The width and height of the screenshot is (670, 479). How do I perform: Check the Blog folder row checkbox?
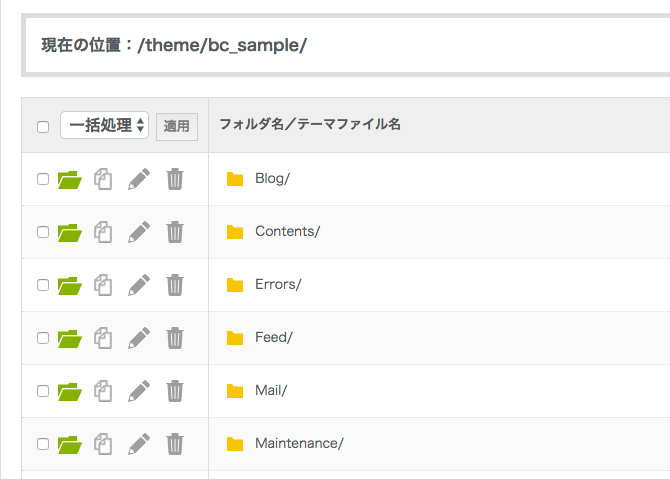pos(43,179)
